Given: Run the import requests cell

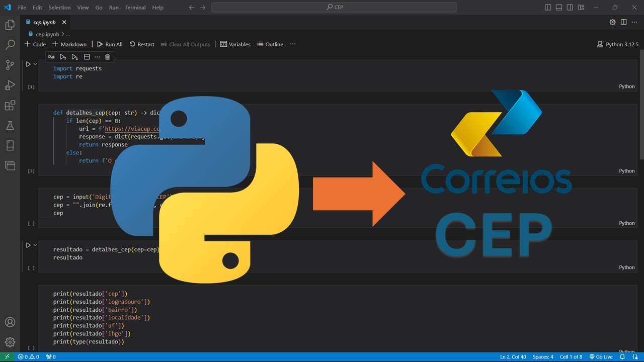Looking at the screenshot, I should [28, 64].
